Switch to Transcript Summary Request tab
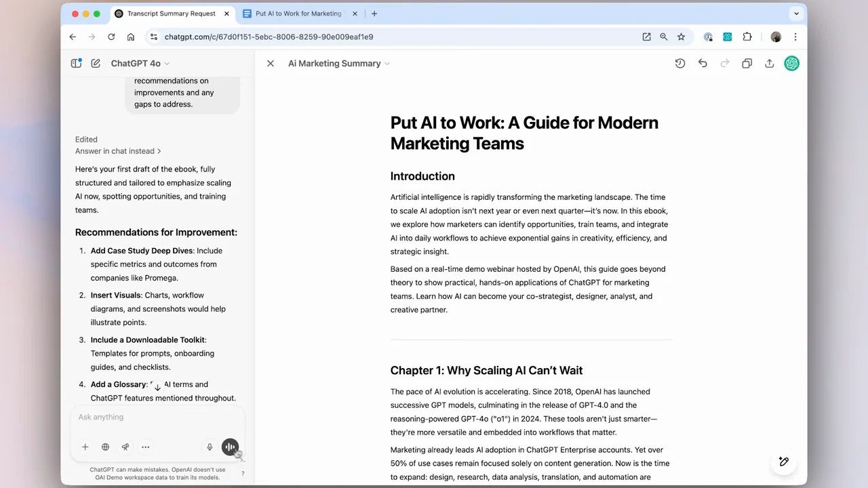This screenshot has width=868, height=488. 172,14
